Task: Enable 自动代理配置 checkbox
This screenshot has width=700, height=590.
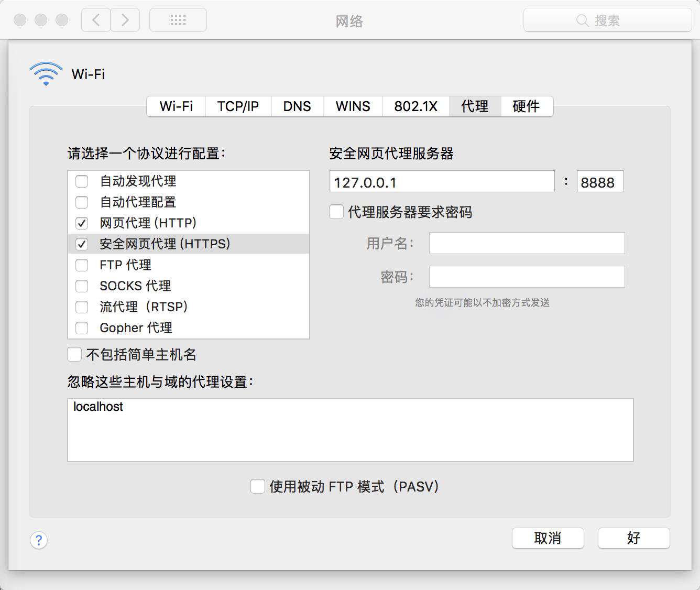Action: [x=82, y=202]
